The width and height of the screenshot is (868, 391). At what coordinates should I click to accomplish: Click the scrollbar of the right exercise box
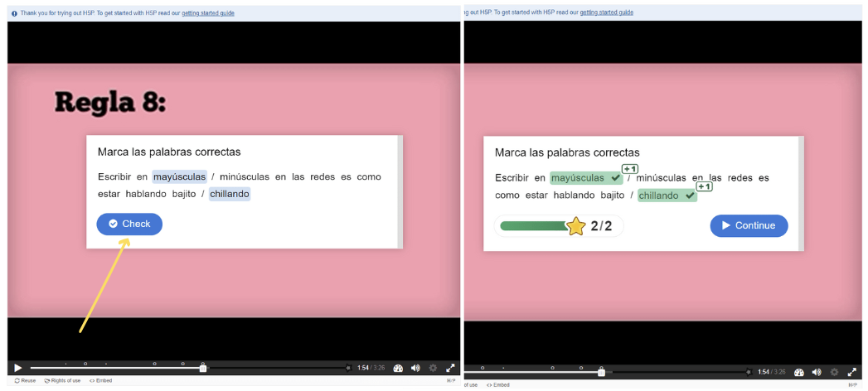click(801, 193)
